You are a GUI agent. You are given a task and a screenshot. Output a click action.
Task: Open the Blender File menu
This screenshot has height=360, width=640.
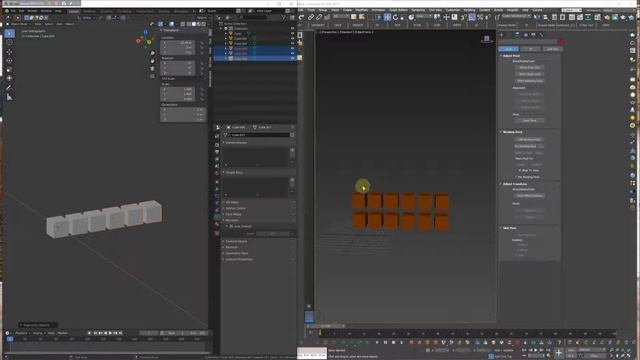(13, 11)
